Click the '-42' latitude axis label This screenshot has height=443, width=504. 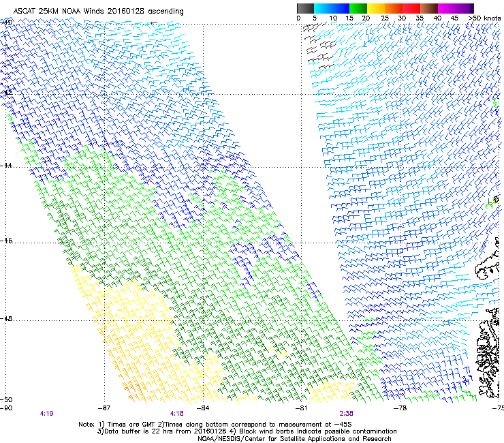[6, 92]
